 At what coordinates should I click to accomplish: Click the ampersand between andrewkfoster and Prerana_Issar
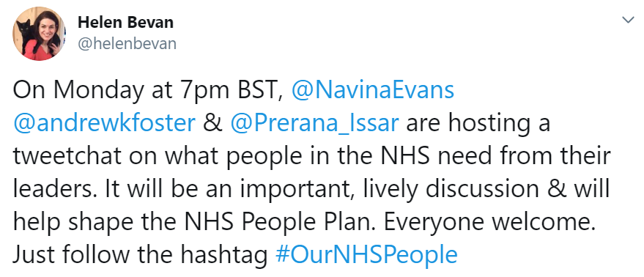tap(212, 124)
